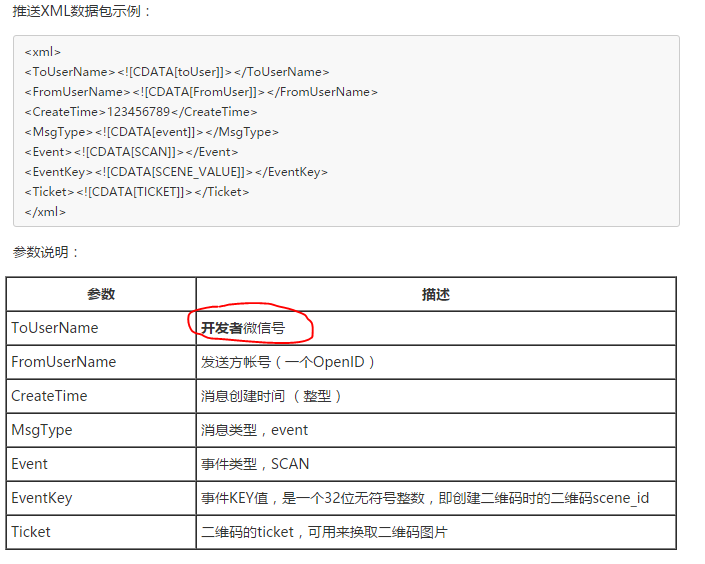Select the FromUserName XML line in code block
The height and width of the screenshot is (564, 705).
click(x=201, y=92)
